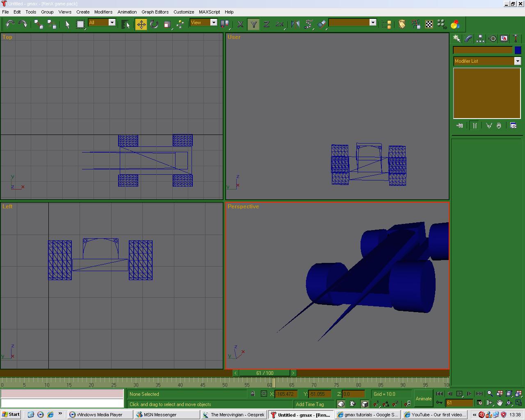Screen dimensions: 525x420
Task: Click the Add Time Tag button
Action: pos(310,404)
